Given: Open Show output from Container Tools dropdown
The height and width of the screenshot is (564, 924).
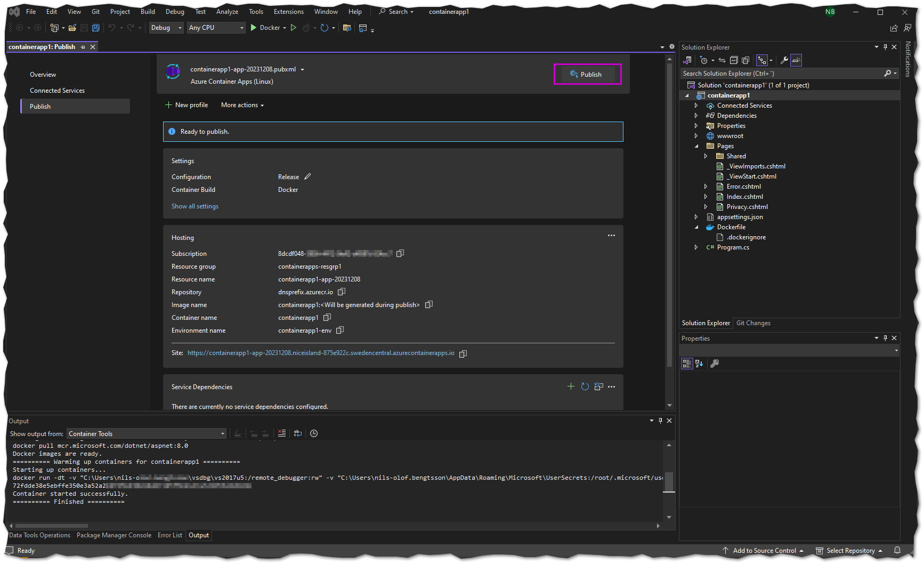Looking at the screenshot, I should [147, 433].
